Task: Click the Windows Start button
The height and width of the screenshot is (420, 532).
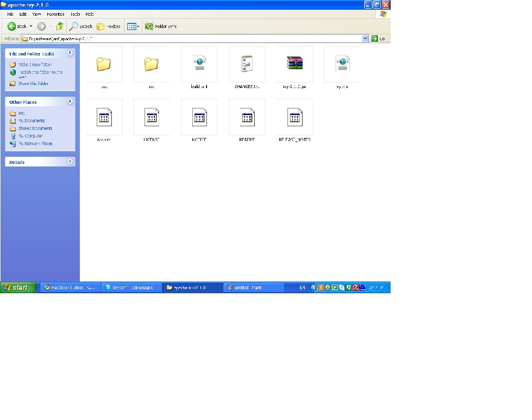Action: tap(18, 288)
